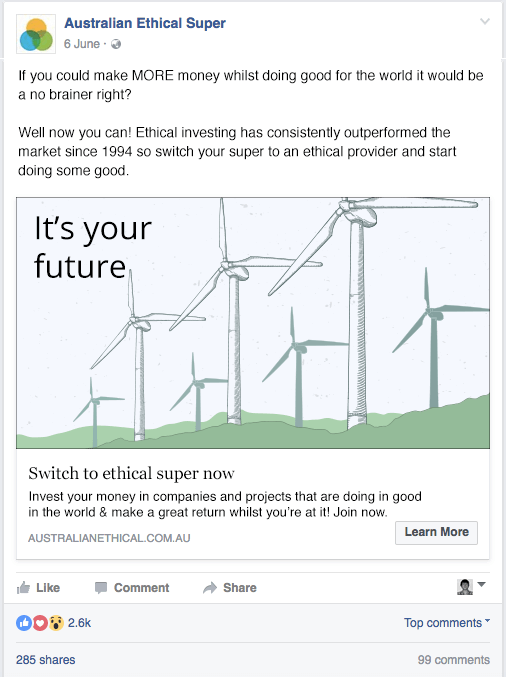Open the profile picture commenting-as dropdown
This screenshot has height=677, width=506.
point(471,587)
